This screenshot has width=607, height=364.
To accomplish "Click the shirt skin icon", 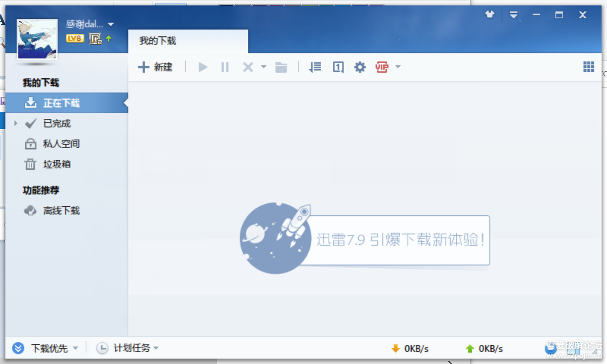I will 489,15.
